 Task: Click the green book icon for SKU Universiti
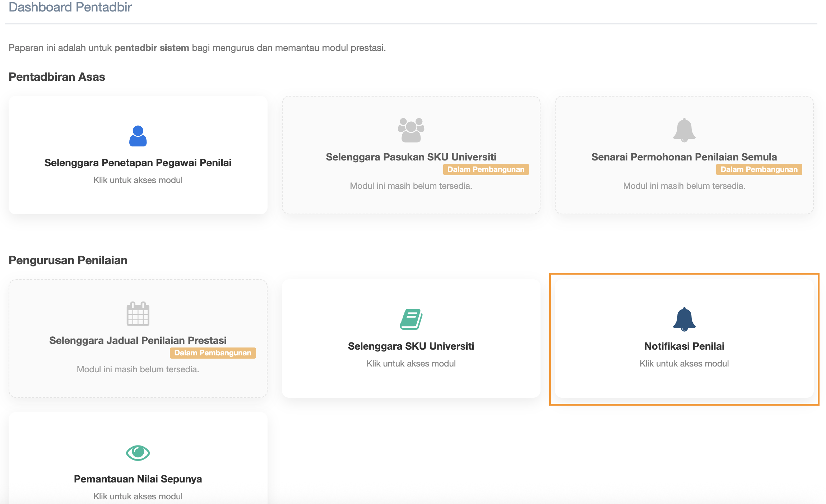[411, 319]
